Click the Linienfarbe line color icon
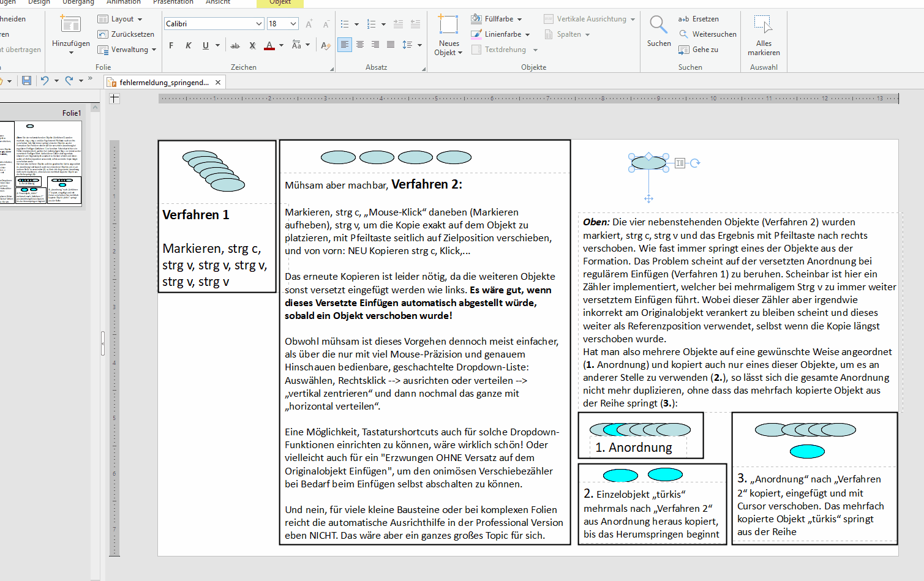Viewport: 924px width, 581px height. [476, 34]
